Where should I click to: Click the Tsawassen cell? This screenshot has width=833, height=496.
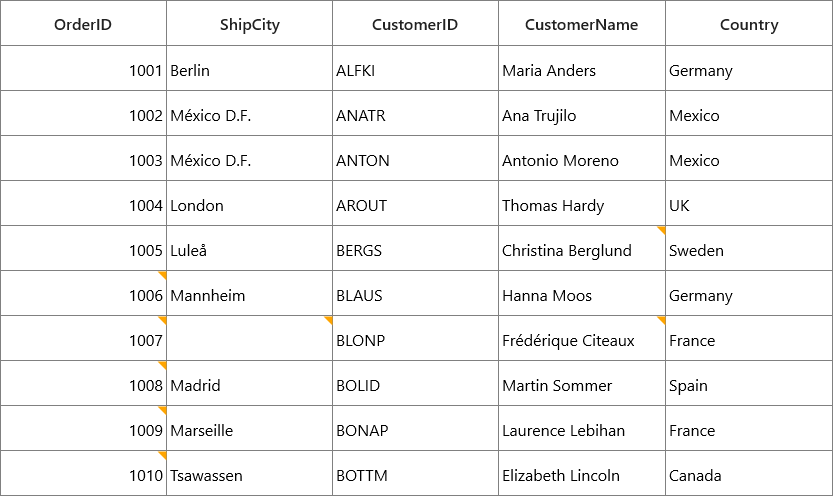(250, 474)
